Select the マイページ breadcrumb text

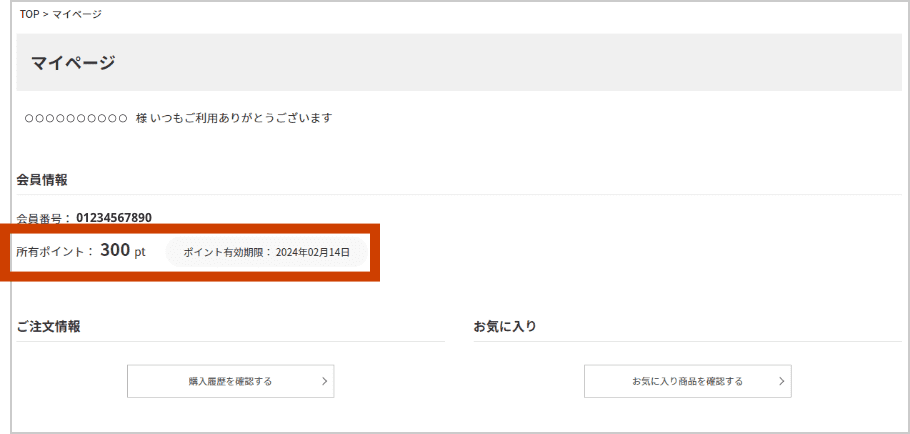[77, 14]
